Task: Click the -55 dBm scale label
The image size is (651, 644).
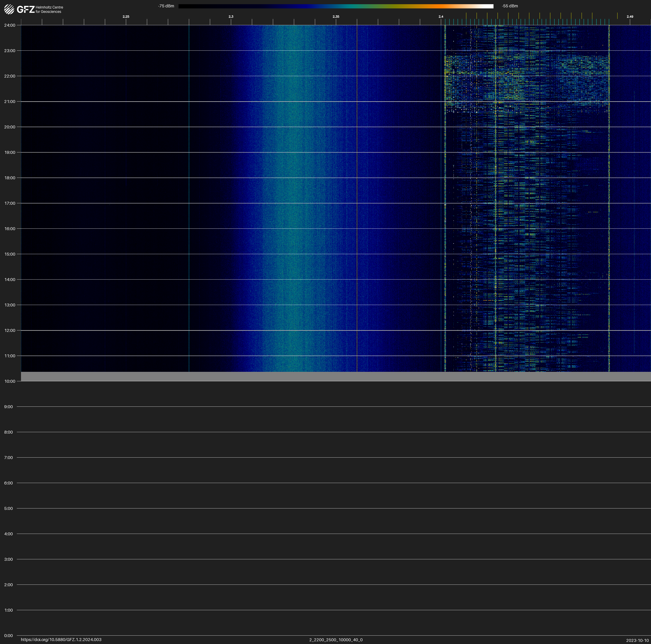Action: tap(510, 6)
